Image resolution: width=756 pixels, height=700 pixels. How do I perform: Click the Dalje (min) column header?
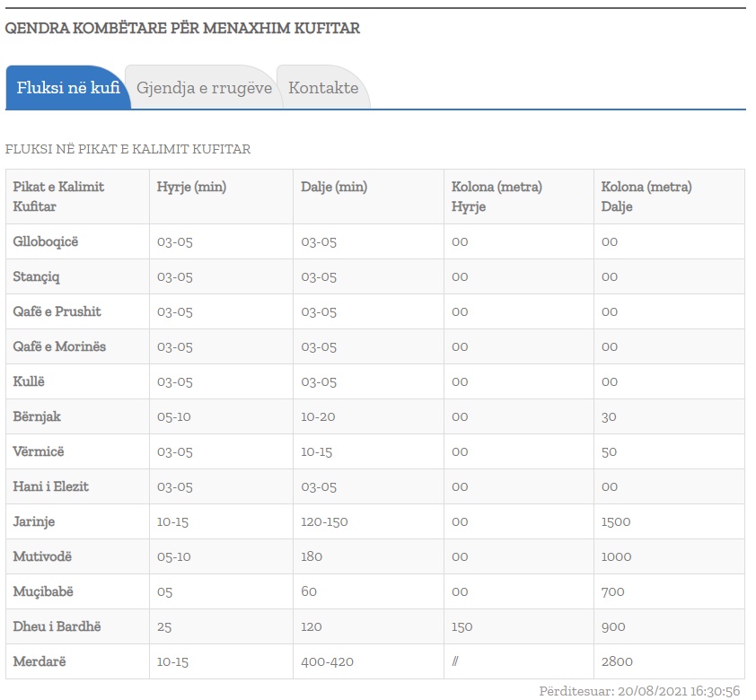334,187
